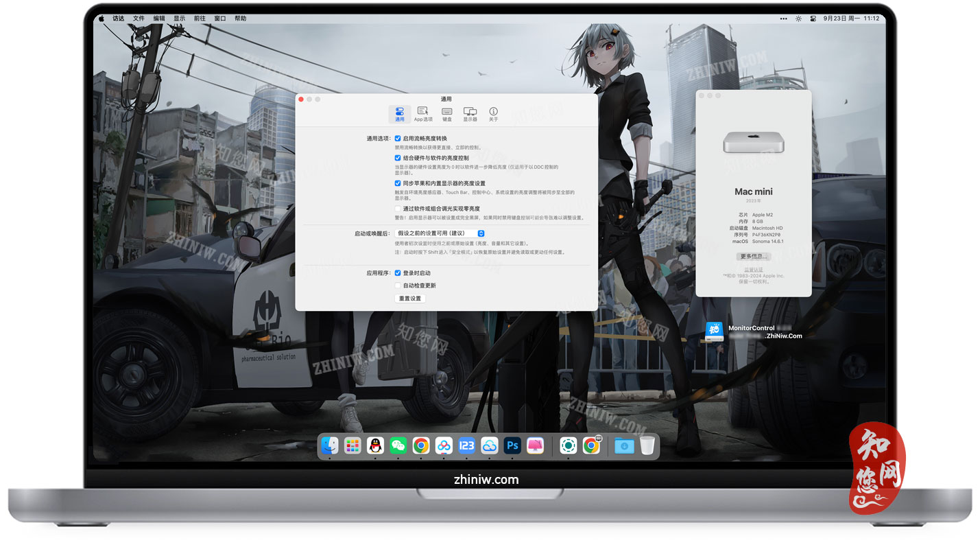980x547 pixels.
Task: Open the 键盘 settings tab
Action: [x=447, y=114]
